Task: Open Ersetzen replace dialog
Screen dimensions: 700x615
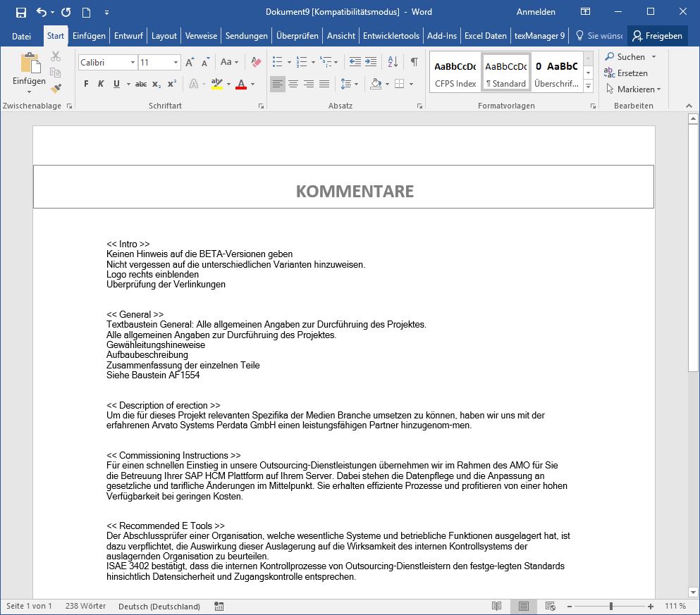Action: click(626, 73)
